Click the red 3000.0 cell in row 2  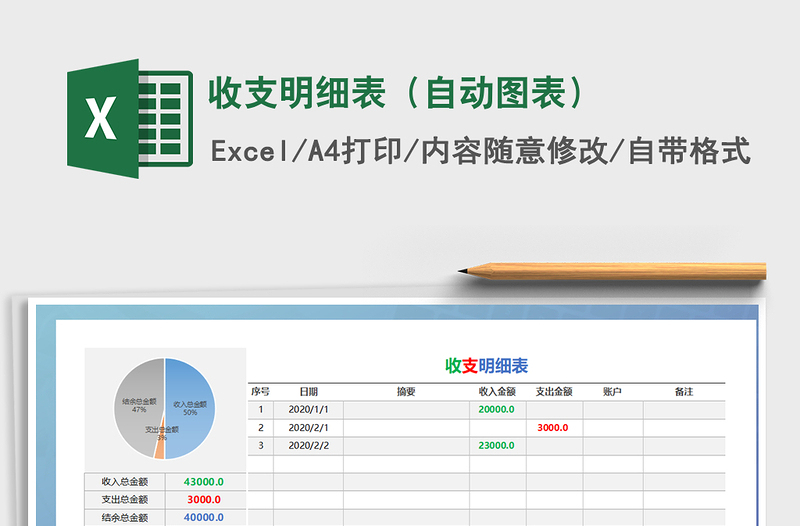554,427
